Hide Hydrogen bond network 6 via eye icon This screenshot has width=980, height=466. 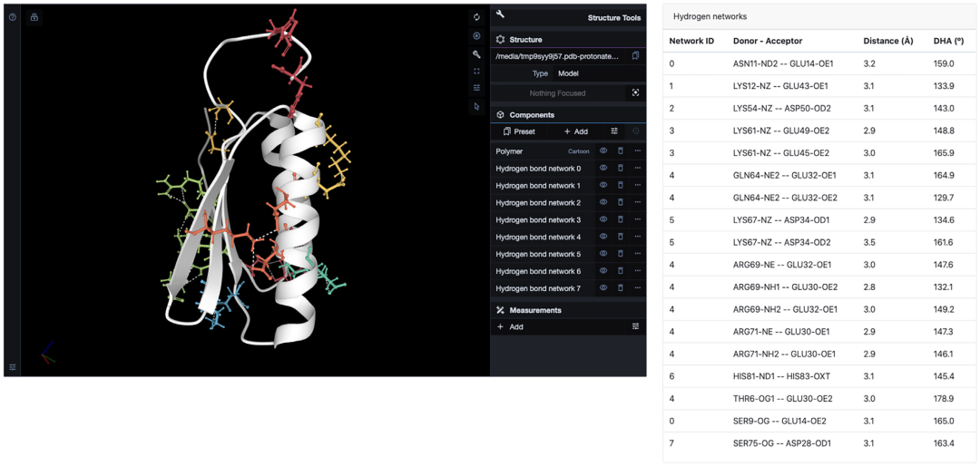click(603, 271)
